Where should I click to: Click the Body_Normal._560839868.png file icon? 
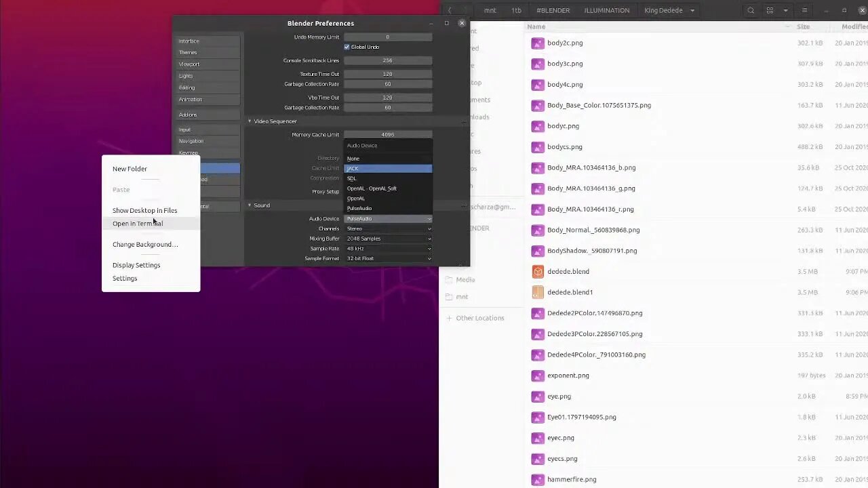point(538,230)
